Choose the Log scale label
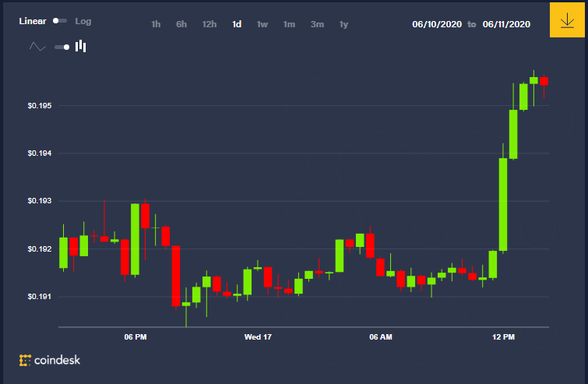This screenshot has width=588, height=384. [x=83, y=21]
